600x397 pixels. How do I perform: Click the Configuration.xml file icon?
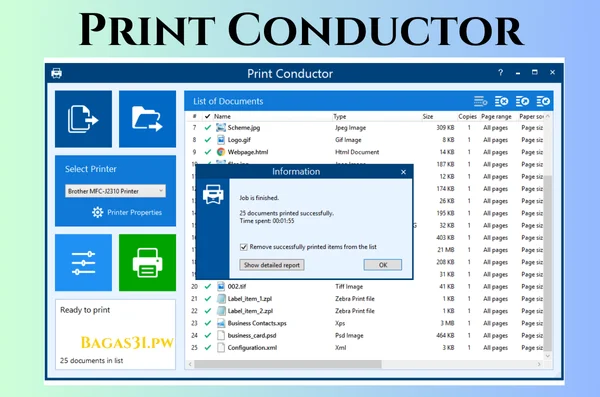(x=221, y=348)
